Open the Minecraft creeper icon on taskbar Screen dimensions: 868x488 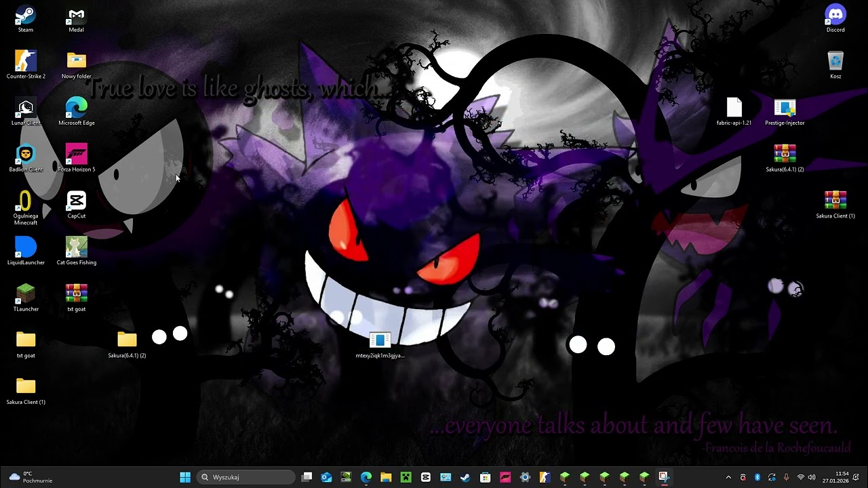(x=406, y=477)
